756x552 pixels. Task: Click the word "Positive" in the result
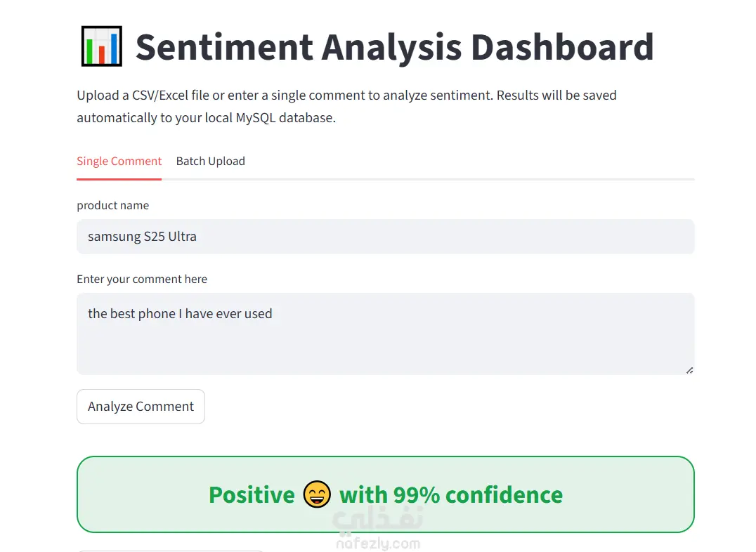[252, 495]
